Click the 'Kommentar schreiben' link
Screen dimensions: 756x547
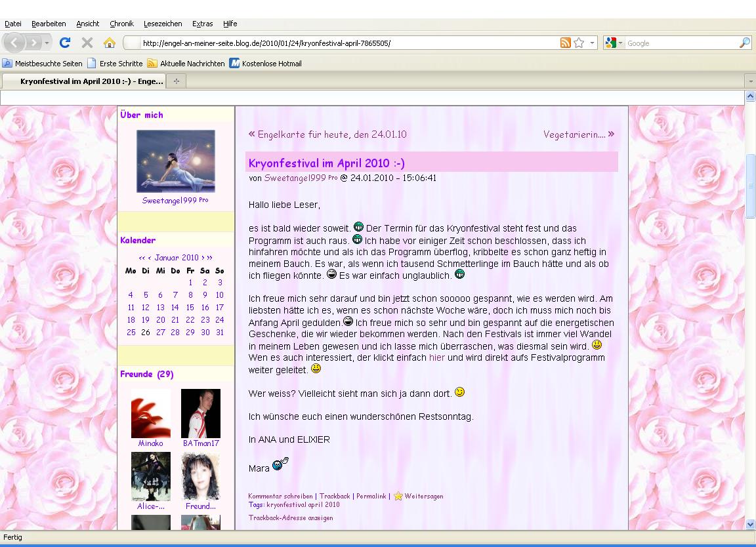click(x=280, y=496)
